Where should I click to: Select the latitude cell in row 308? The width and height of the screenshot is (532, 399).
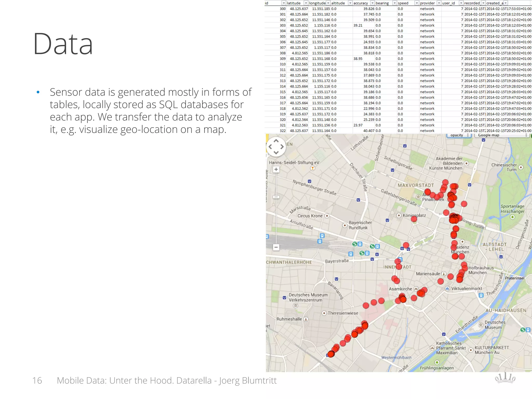(x=297, y=53)
